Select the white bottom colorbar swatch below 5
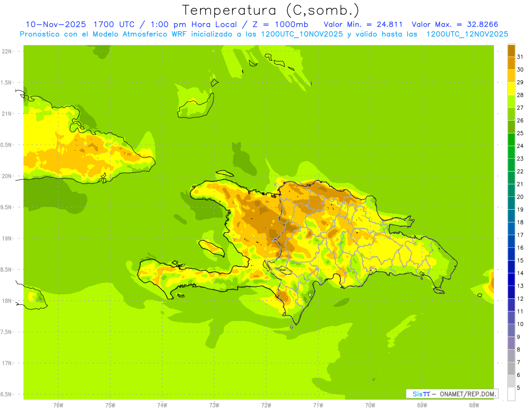This screenshot has width=532, height=411. pos(511,394)
